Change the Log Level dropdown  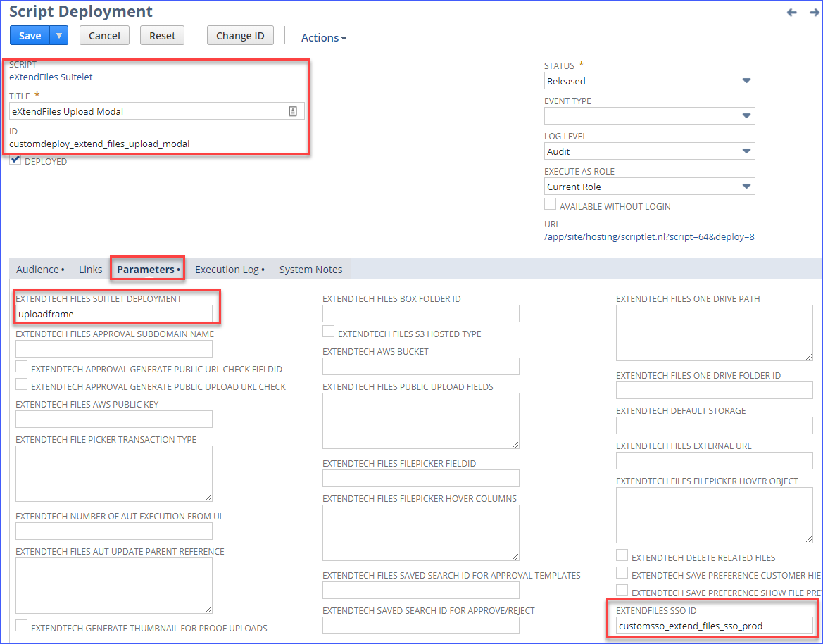click(746, 151)
